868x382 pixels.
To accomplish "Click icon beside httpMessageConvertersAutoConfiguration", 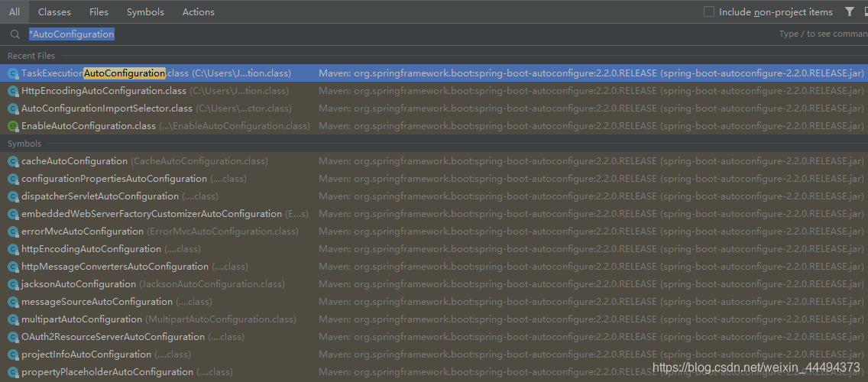I will [13, 267].
